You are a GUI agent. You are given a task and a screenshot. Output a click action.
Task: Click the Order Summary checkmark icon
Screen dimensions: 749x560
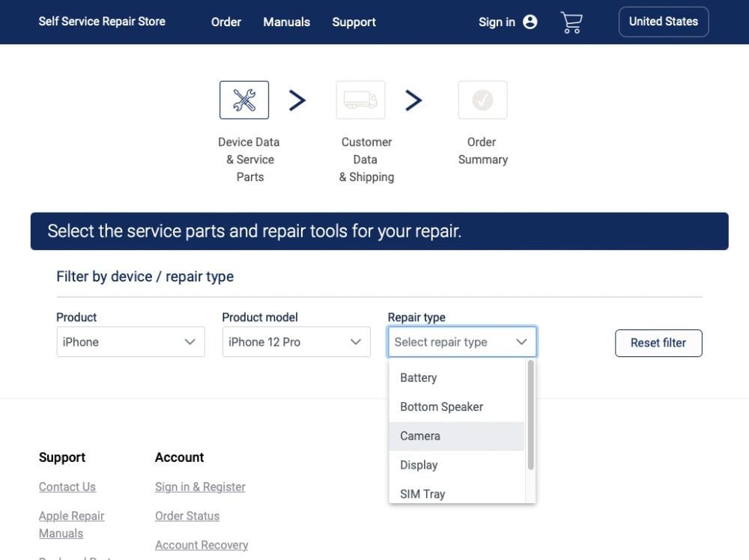click(x=482, y=100)
